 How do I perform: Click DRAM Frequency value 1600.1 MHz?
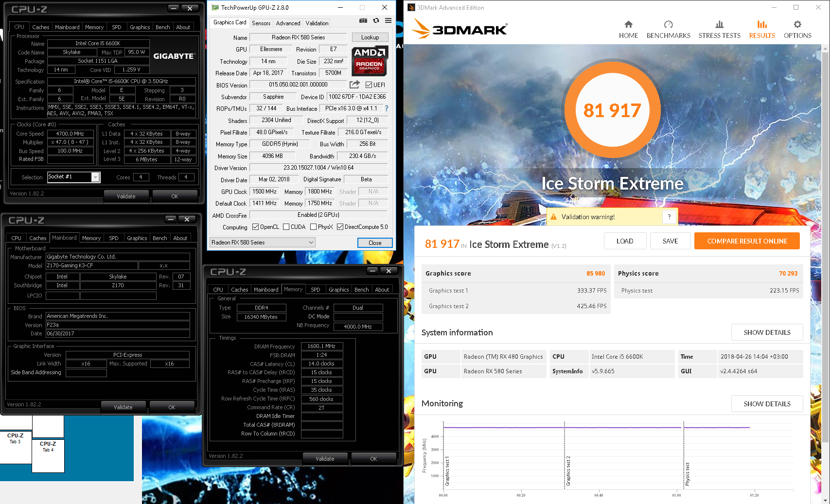click(322, 346)
